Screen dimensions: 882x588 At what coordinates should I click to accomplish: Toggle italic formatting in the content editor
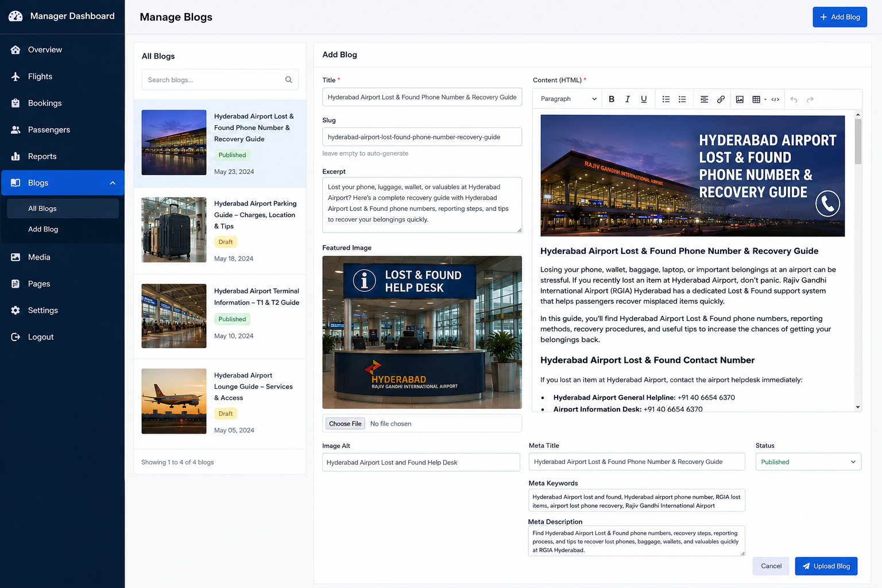pyautogui.click(x=628, y=99)
